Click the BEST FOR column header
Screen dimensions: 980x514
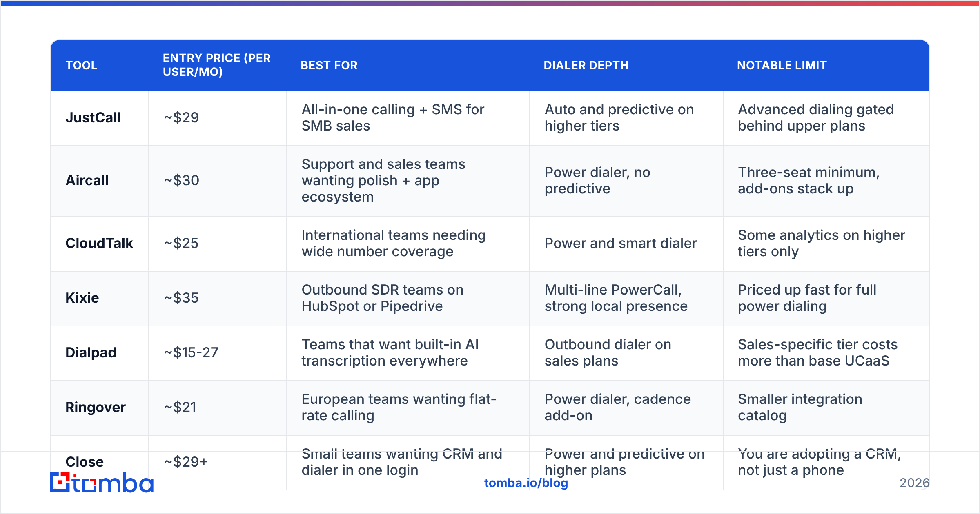pyautogui.click(x=329, y=65)
